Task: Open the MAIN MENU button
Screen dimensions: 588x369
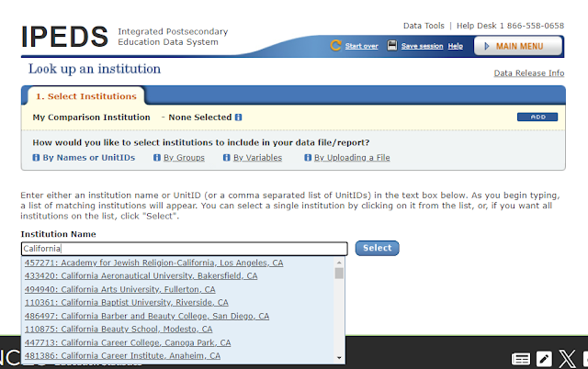Action: pos(519,46)
